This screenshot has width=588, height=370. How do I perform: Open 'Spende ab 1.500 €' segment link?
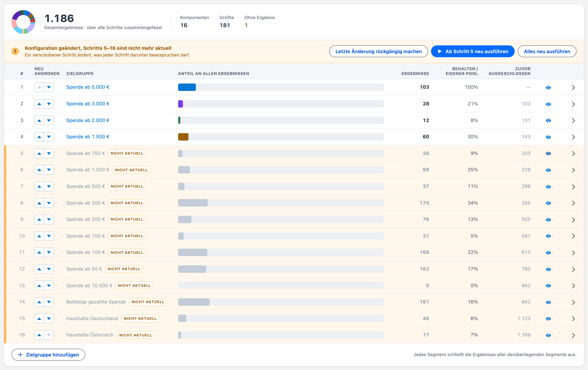88,137
